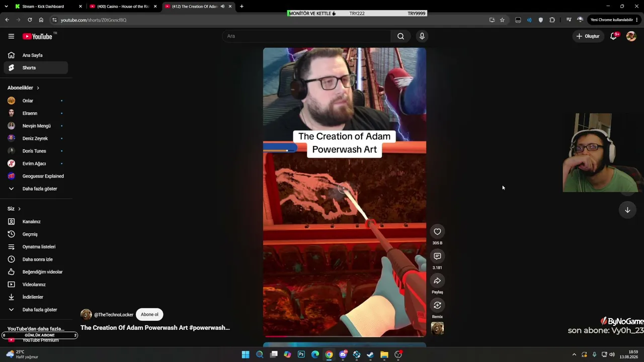Click the Oluştur create button
This screenshot has height=362, width=644.
point(588,36)
